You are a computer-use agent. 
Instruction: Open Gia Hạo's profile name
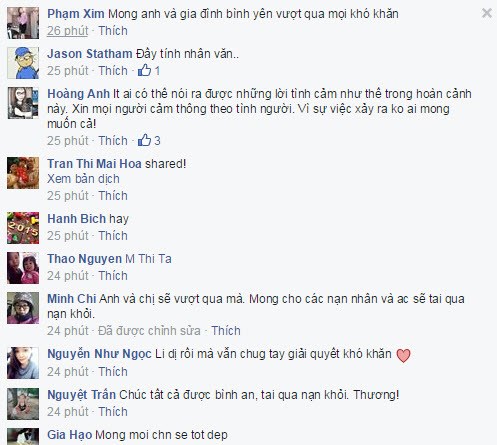pyautogui.click(x=70, y=435)
